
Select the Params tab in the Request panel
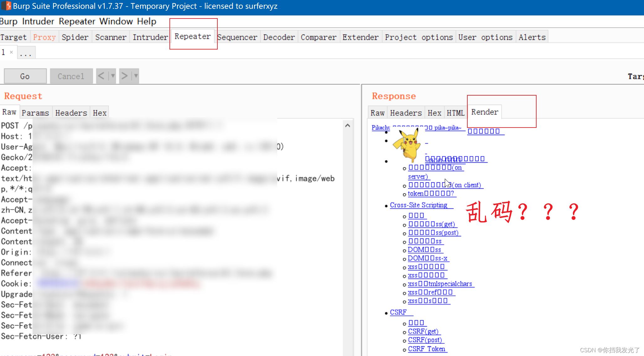[x=35, y=113]
